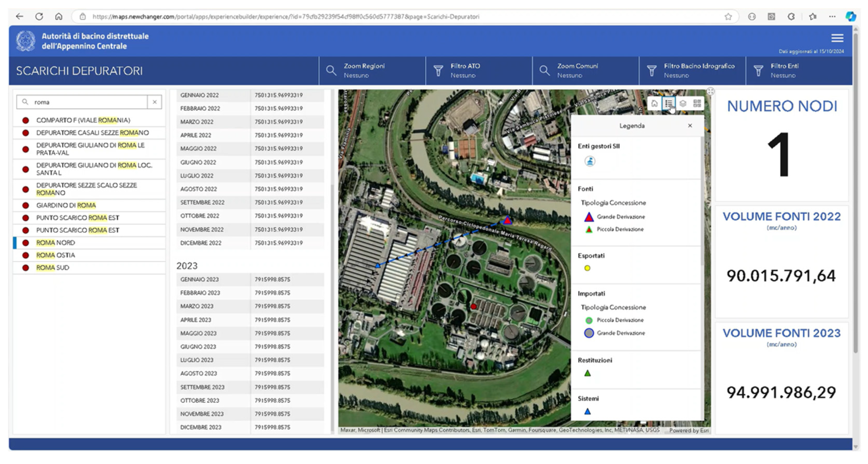Click the search magnifier in search box
Image resolution: width=868 pixels, height=464 pixels.
[x=25, y=102]
